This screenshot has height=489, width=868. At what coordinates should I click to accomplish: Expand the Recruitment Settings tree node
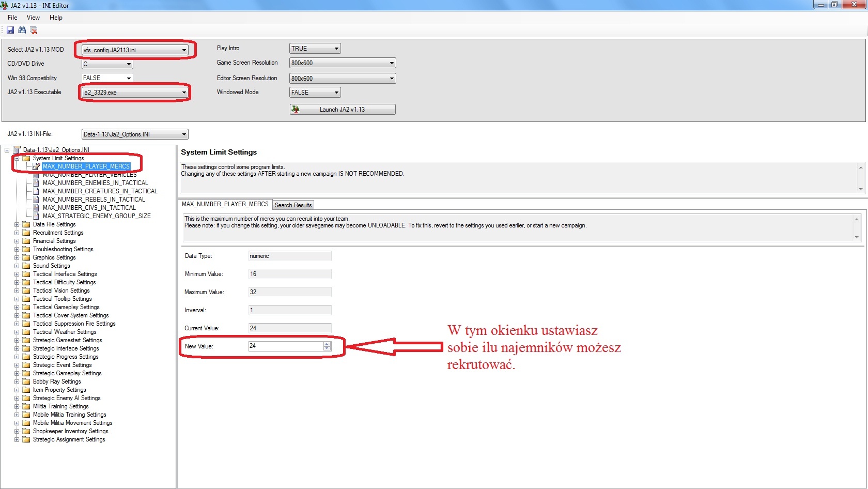coord(17,233)
